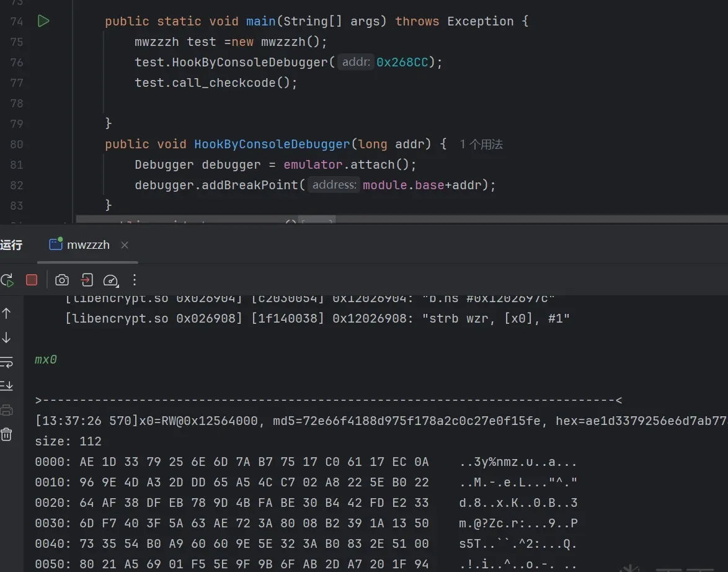Click line number 82 in gutter
728x572 pixels.
(x=17, y=185)
